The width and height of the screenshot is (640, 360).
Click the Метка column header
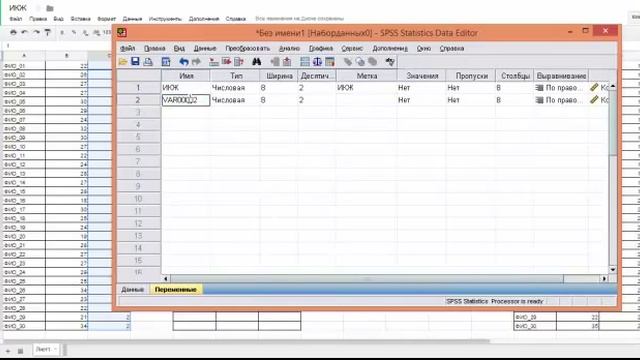367,76
